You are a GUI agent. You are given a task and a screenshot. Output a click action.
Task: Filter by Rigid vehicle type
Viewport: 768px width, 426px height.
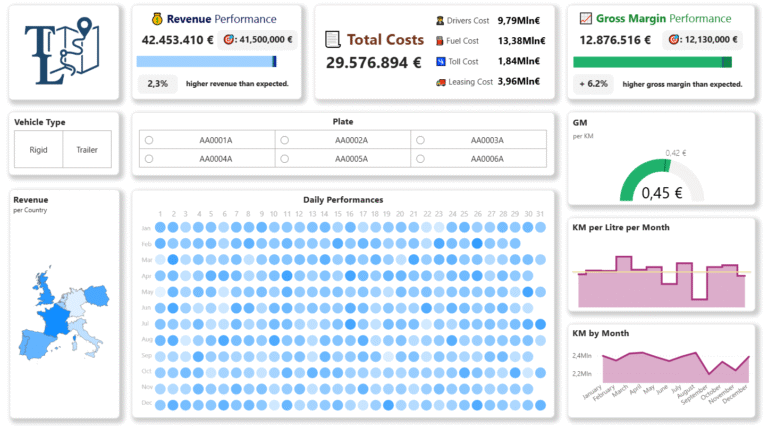pos(39,150)
